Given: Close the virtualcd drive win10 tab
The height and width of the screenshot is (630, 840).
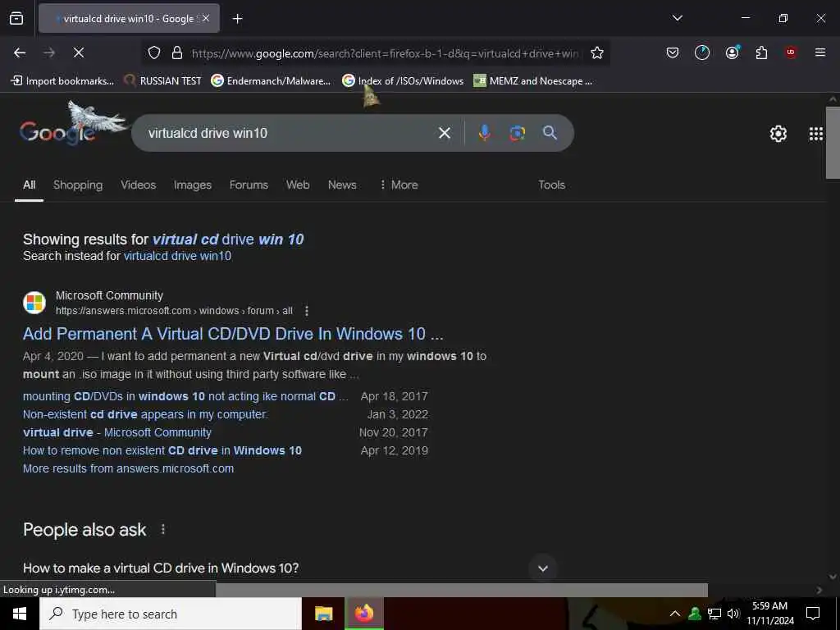Looking at the screenshot, I should (x=205, y=18).
